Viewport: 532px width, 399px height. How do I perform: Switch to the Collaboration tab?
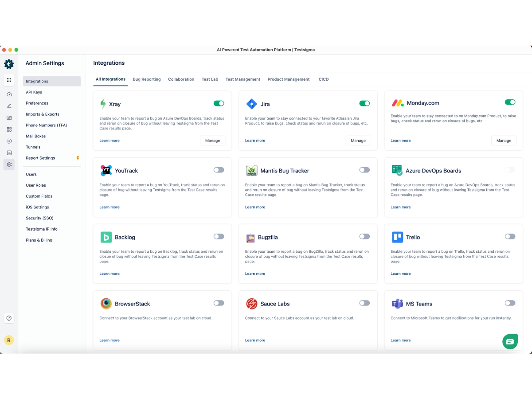click(181, 79)
